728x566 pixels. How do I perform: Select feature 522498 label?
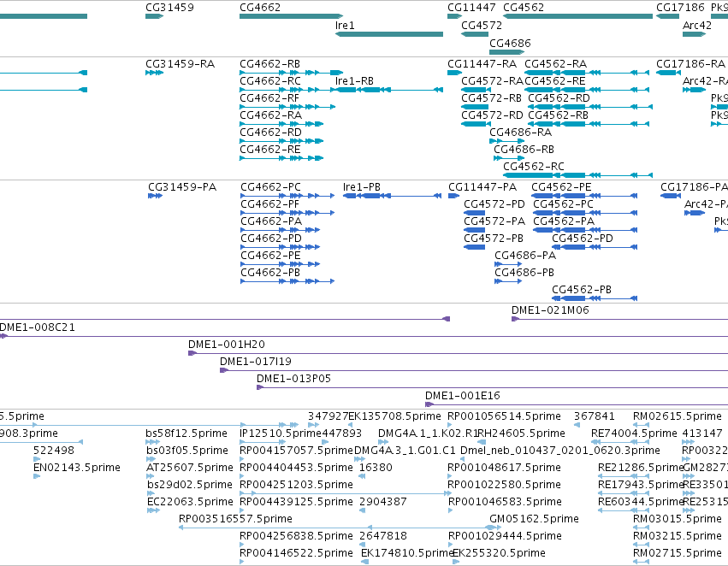pos(53,451)
